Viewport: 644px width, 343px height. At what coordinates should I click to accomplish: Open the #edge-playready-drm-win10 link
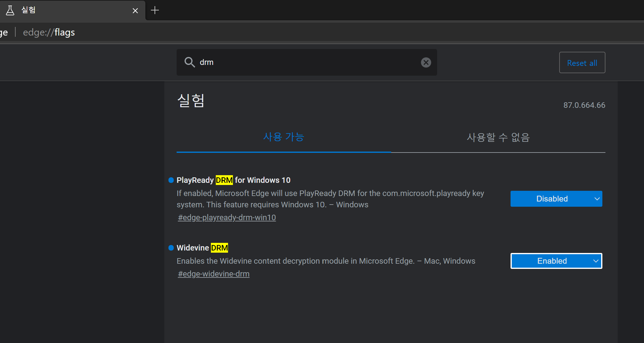pos(227,217)
